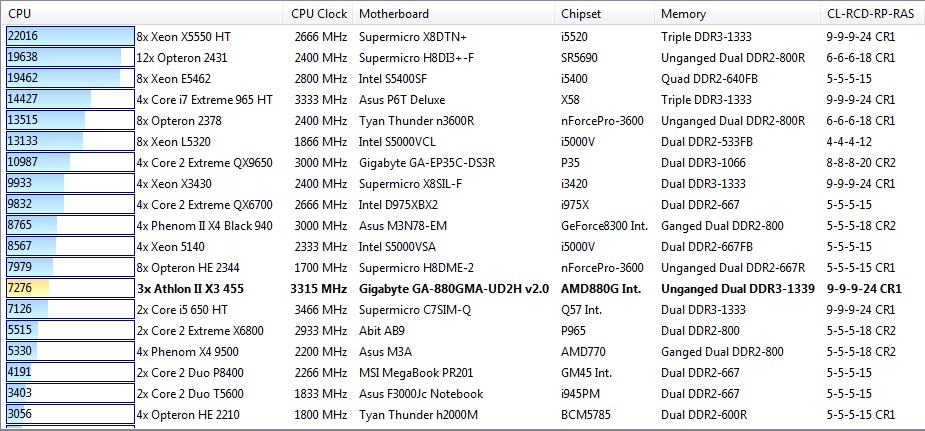Viewport: 925px width, 431px height.
Task: Click the Unganged Dual DDR3-1339 memory cell
Action: 737,288
